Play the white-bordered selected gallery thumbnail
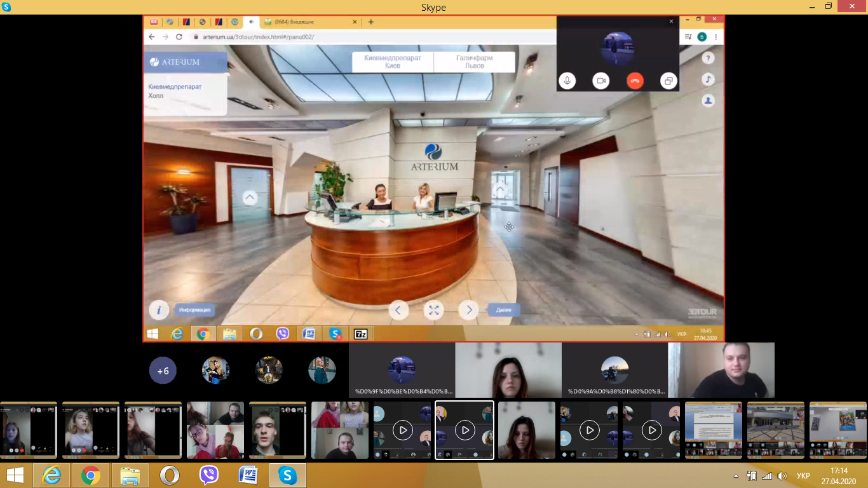 tap(465, 430)
